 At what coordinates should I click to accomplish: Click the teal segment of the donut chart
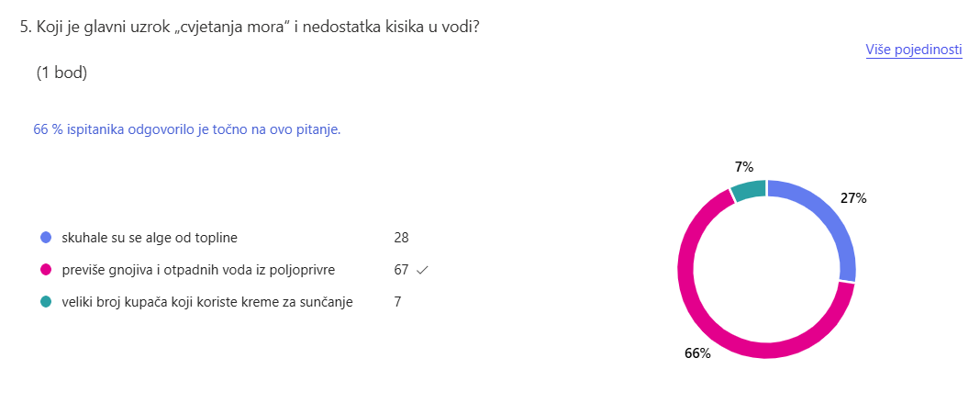[x=749, y=190]
